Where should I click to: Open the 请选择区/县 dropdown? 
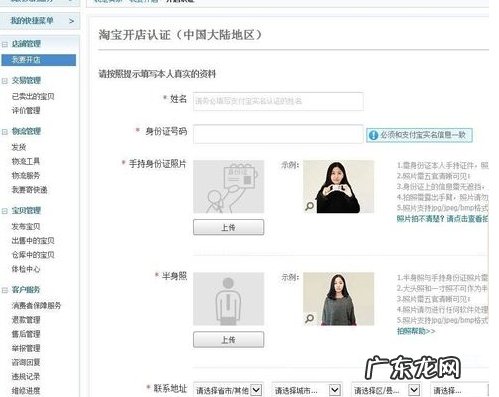(x=386, y=390)
